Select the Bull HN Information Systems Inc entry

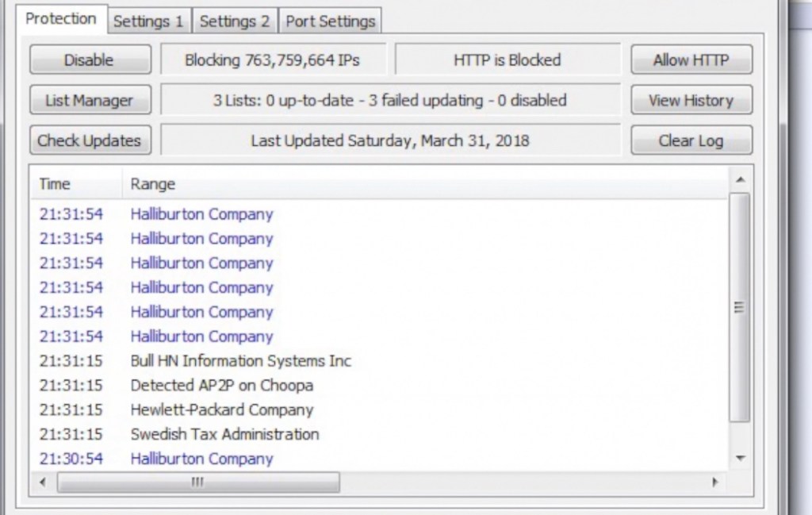[x=240, y=361]
